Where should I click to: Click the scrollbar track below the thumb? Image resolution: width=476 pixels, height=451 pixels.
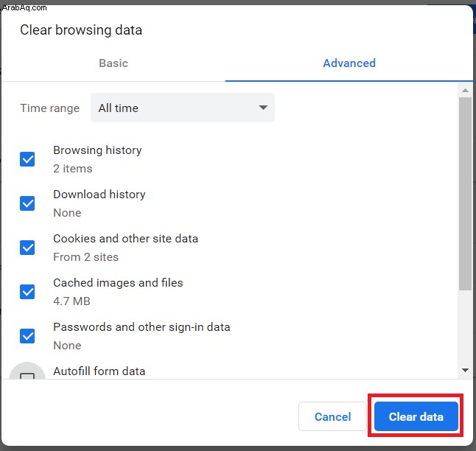tap(465, 327)
